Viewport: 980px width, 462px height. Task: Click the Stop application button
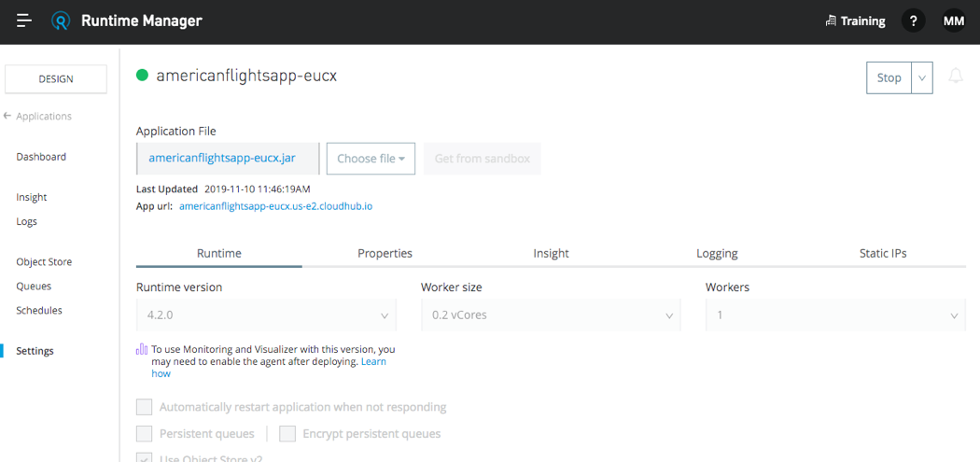point(889,78)
